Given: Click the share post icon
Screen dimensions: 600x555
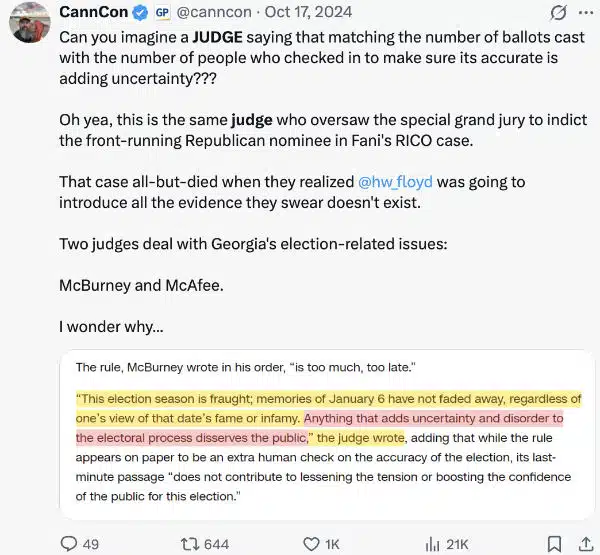Looking at the screenshot, I should coord(585,543).
